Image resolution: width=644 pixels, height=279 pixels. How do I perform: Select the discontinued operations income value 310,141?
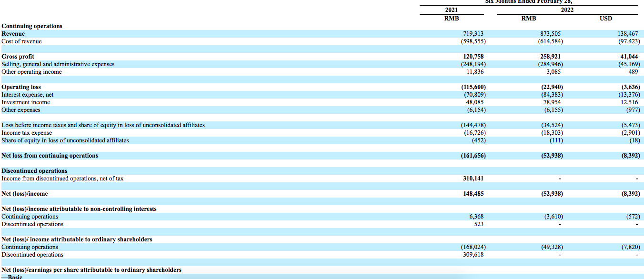coord(474,179)
